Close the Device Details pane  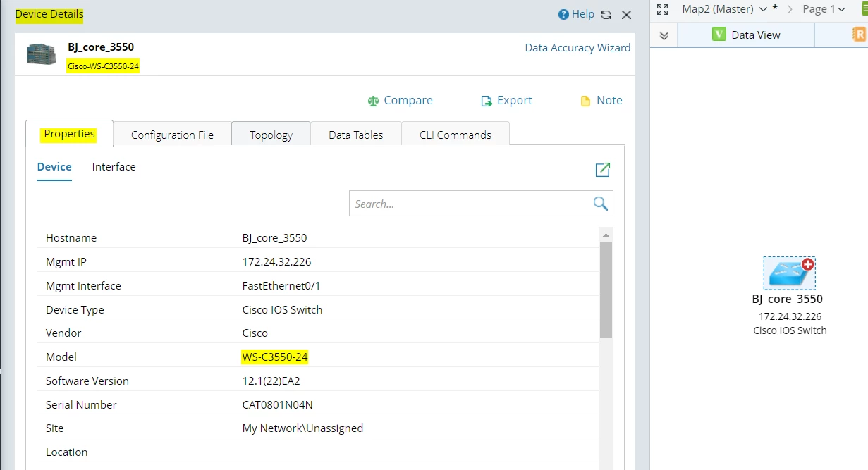pos(626,15)
